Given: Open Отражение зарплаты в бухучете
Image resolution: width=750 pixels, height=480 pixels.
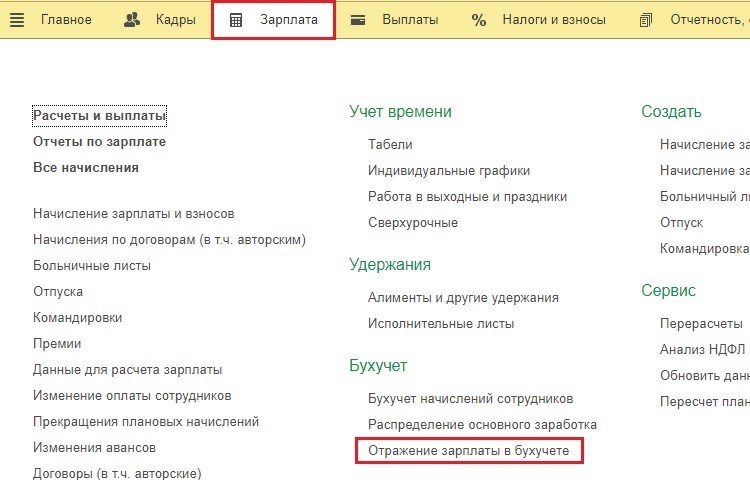Looking at the screenshot, I should 468,451.
